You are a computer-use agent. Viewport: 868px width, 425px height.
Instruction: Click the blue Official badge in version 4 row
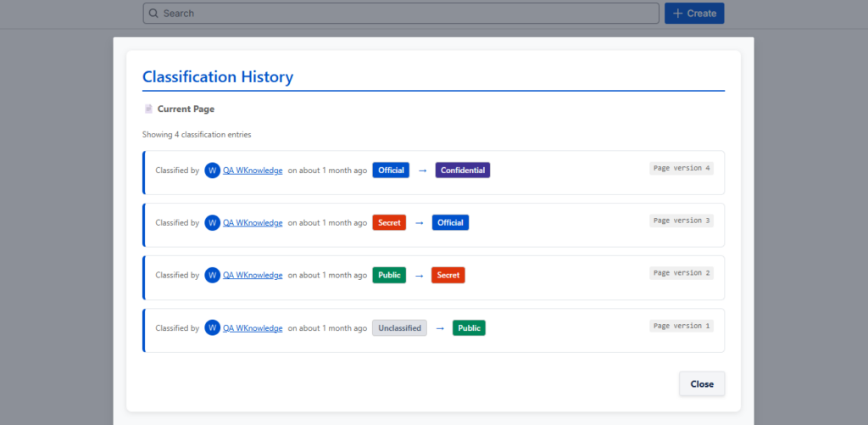coord(391,171)
